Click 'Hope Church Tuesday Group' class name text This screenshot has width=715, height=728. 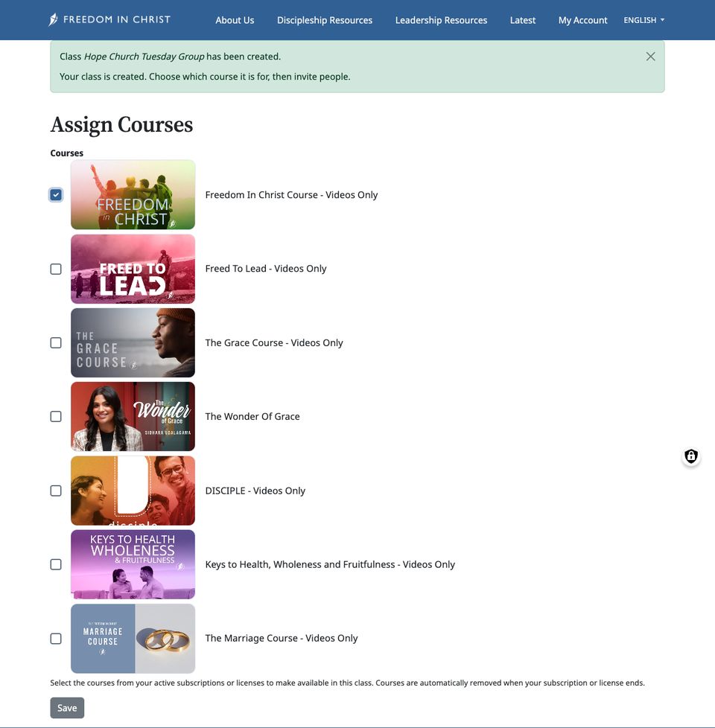(x=144, y=57)
